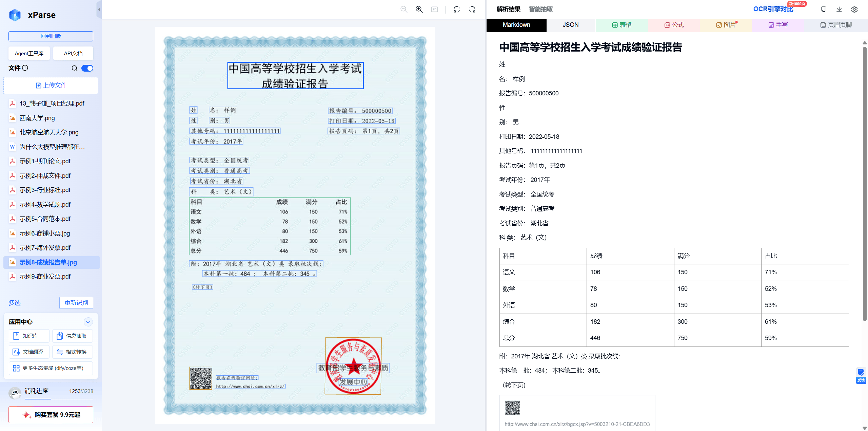
Task: Click the 多选 link
Action: [x=15, y=303]
